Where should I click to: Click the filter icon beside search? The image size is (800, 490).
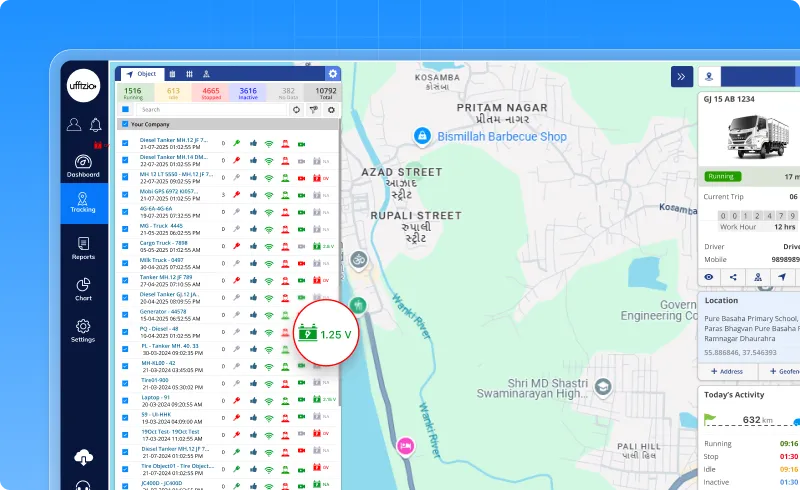(314, 109)
